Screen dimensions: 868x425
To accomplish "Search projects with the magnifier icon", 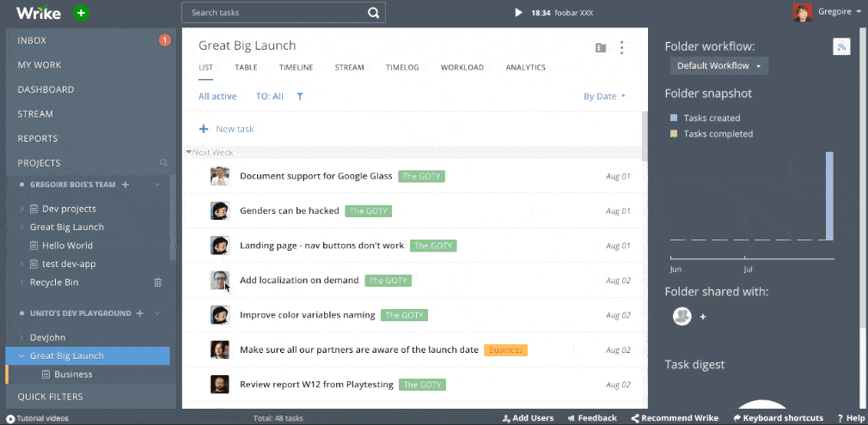I will [163, 163].
